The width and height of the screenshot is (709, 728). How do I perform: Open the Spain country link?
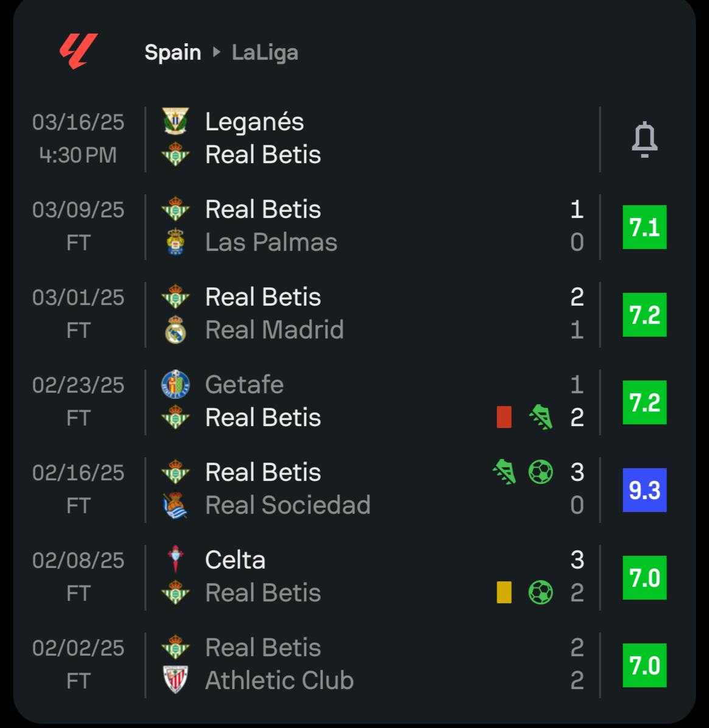(173, 52)
